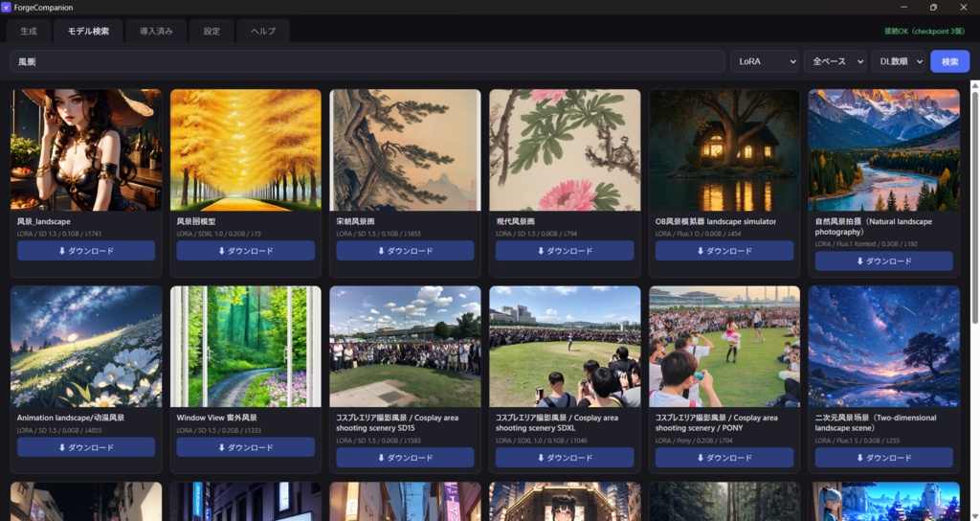Click the 検索 search button

(950, 61)
